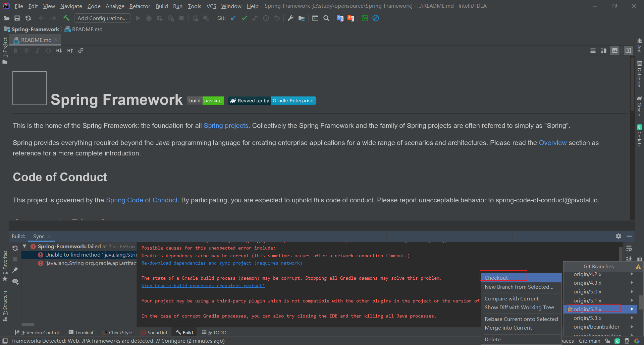Expand origin/5.0.x branch submenu arrow

pyautogui.click(x=632, y=291)
